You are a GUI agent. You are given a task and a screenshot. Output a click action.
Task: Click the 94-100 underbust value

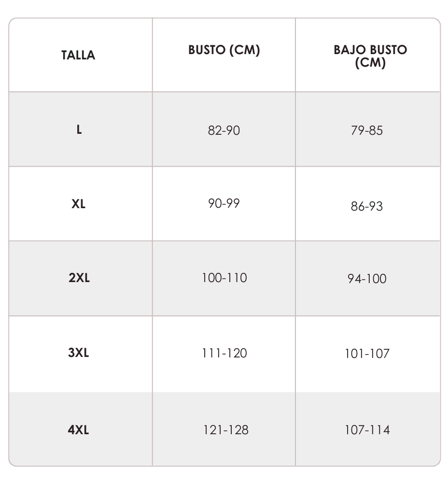click(x=367, y=279)
